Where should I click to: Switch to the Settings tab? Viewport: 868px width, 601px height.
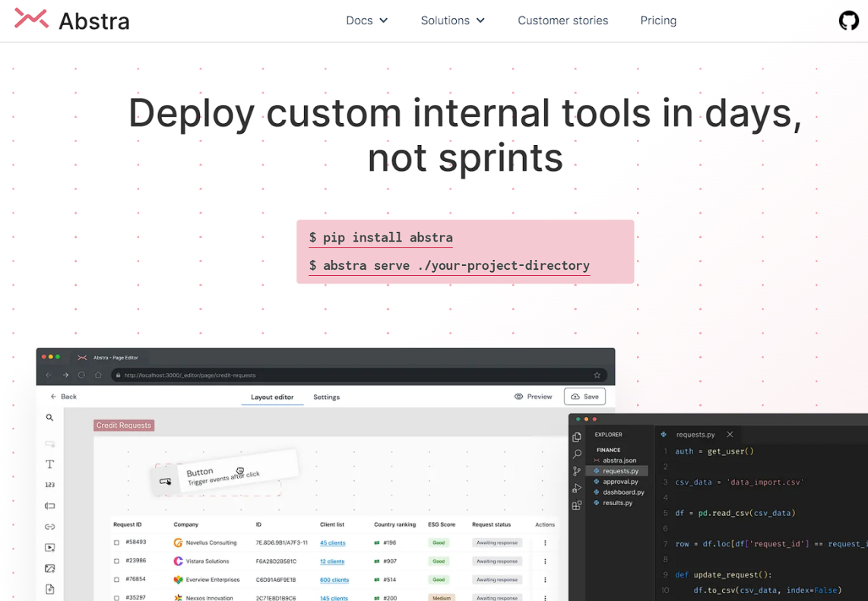pyautogui.click(x=327, y=397)
